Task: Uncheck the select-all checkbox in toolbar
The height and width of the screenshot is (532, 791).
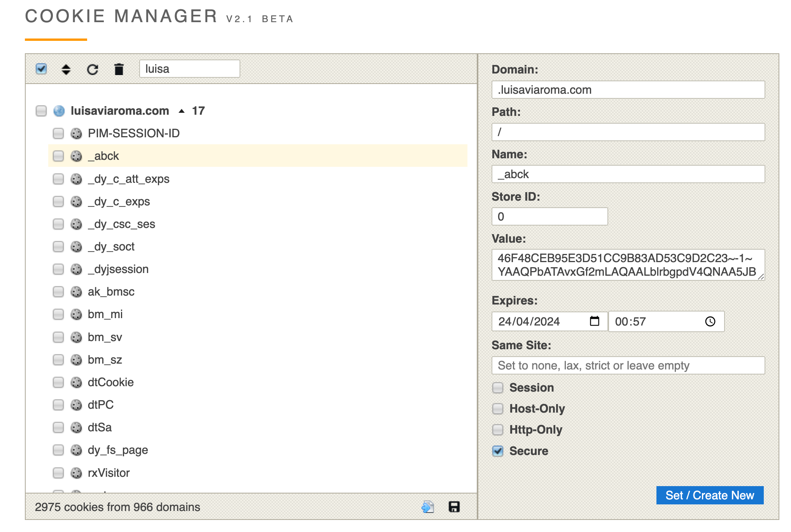Action: pyautogui.click(x=41, y=69)
